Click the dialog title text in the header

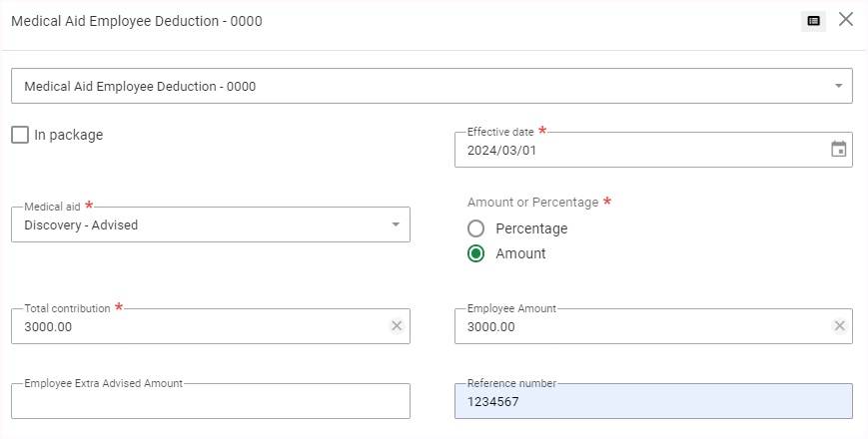click(x=136, y=21)
